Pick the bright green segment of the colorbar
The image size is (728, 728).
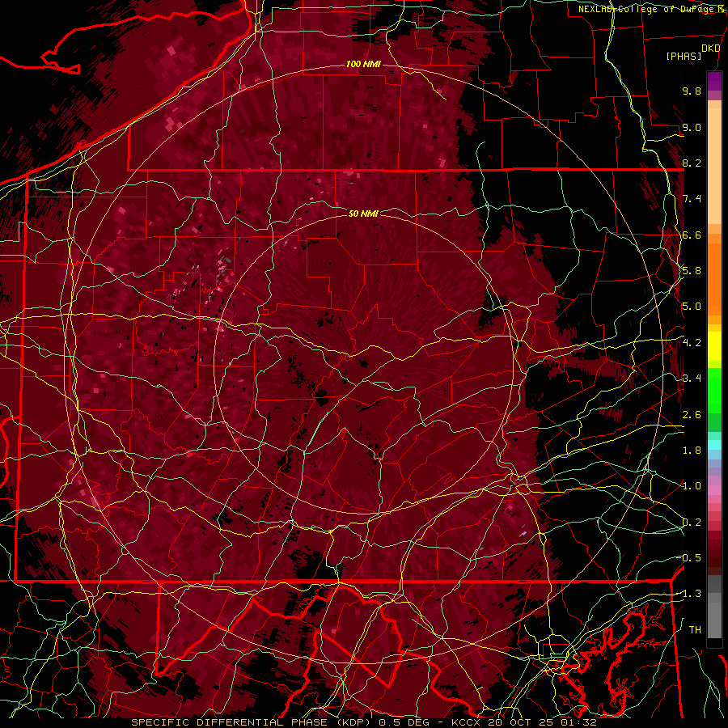(714, 392)
